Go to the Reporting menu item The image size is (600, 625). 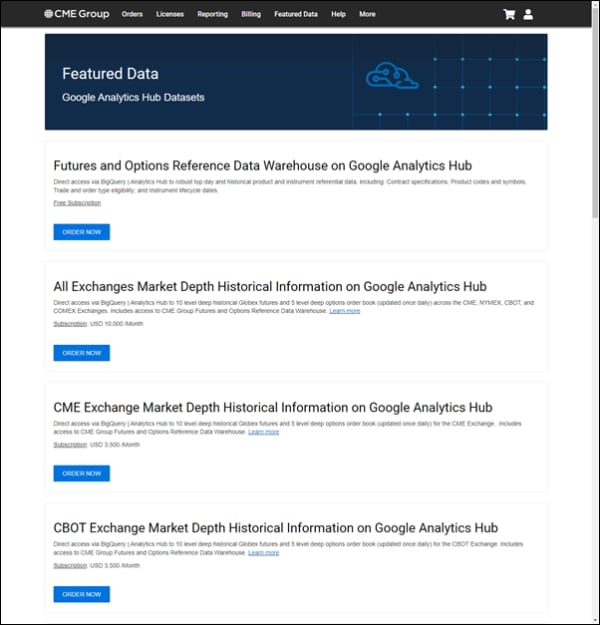212,14
